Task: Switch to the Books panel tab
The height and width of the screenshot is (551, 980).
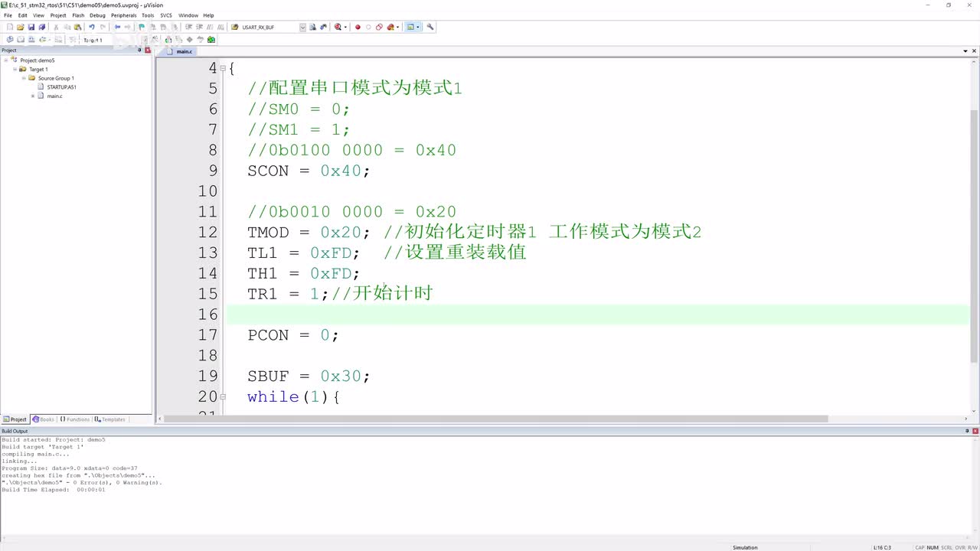Action: [44, 419]
